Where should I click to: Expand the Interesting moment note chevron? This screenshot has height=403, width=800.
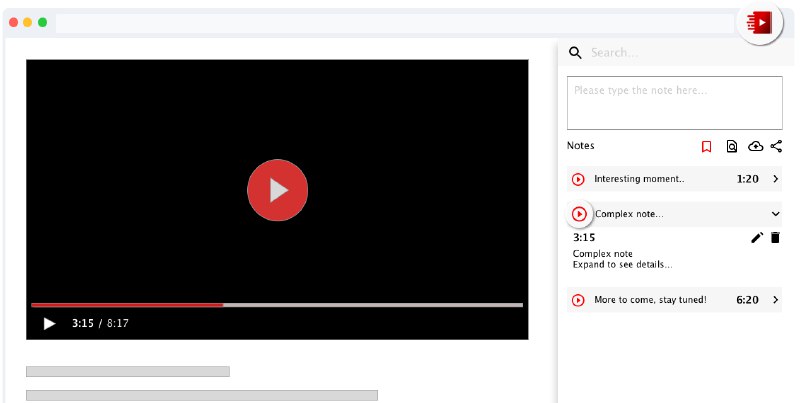click(776, 179)
